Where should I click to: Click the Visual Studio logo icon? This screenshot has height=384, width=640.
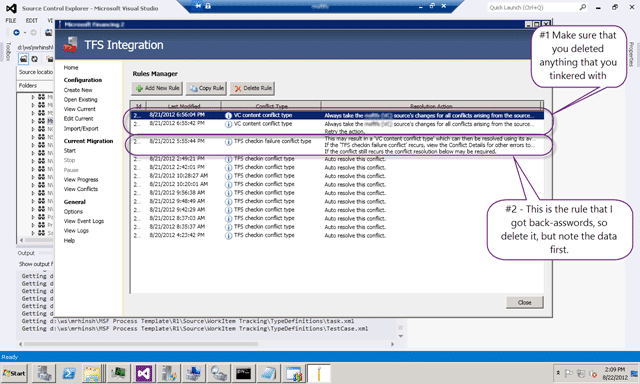coord(11,8)
